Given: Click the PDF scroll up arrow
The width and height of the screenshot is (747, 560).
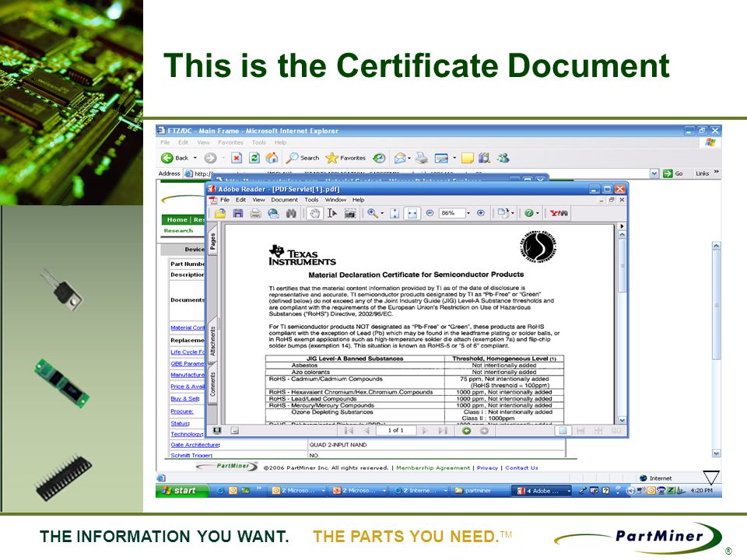Looking at the screenshot, I should (622, 235).
